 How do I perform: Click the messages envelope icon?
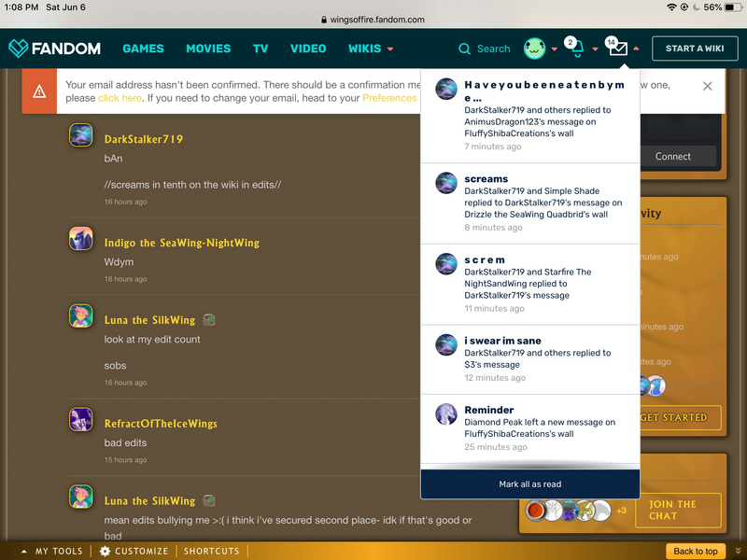tap(618, 49)
